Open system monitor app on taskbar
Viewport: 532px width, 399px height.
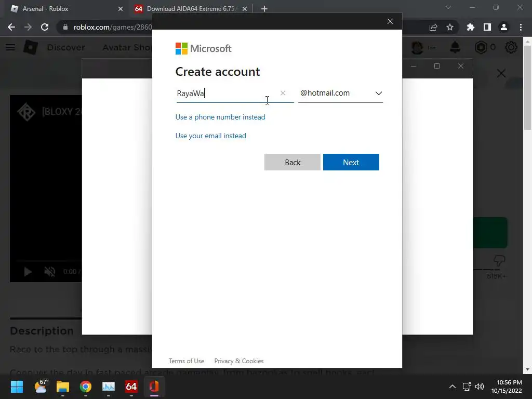point(109,387)
